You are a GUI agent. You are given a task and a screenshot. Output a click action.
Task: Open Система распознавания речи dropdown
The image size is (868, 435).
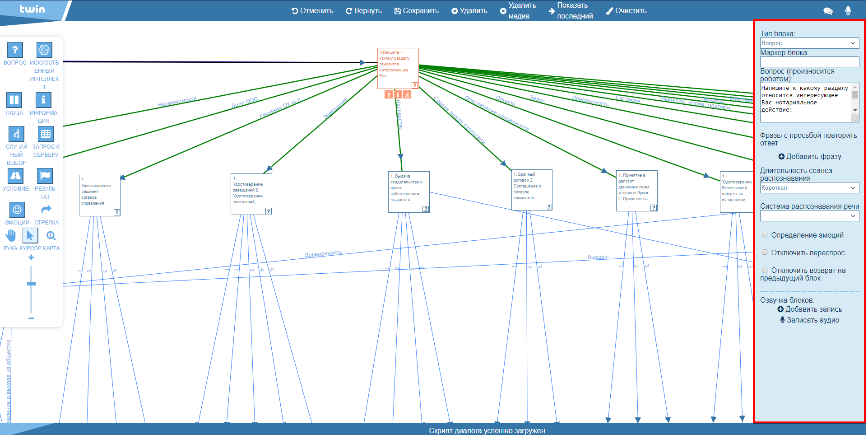(x=809, y=216)
